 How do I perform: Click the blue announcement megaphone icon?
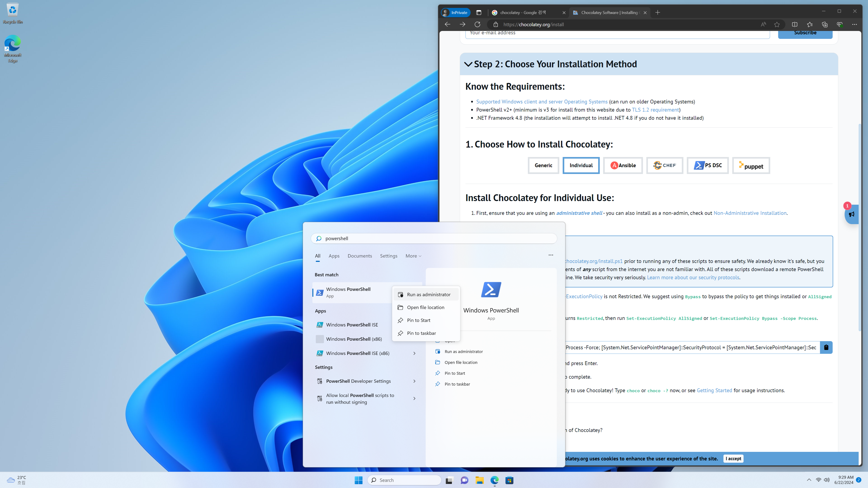point(851,214)
